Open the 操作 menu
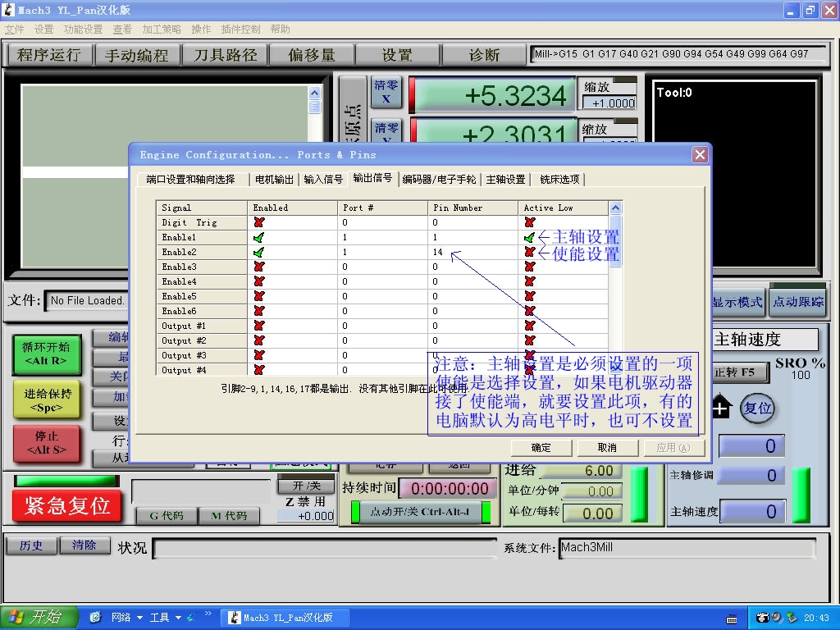Screen dimensions: 840x630 [202, 30]
